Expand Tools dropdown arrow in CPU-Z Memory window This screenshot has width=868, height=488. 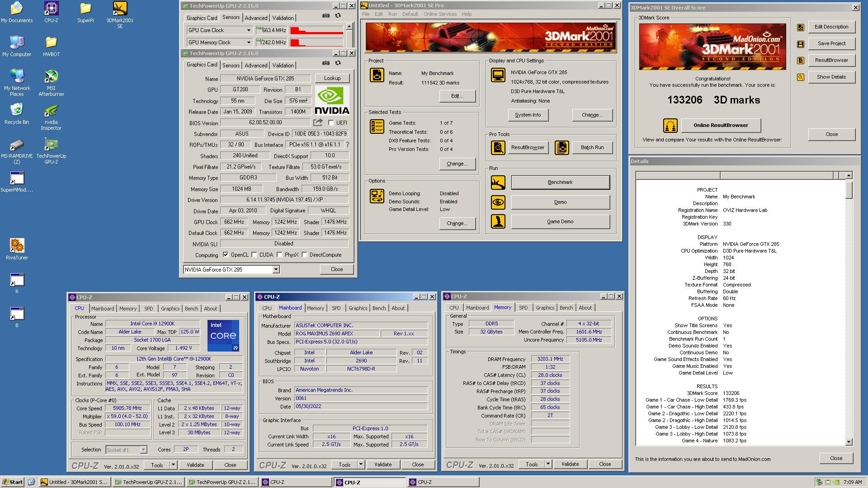pos(547,464)
